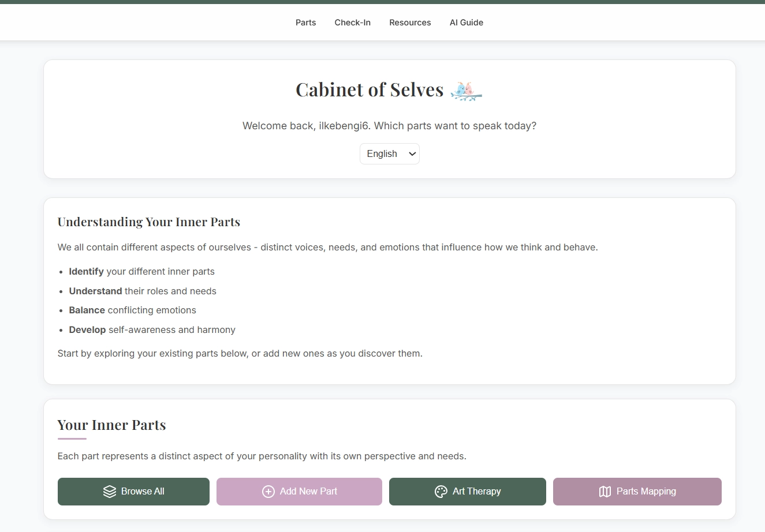This screenshot has height=532, width=765.
Task: Click the plus-circle icon on Add New Part
Action: pyautogui.click(x=268, y=492)
